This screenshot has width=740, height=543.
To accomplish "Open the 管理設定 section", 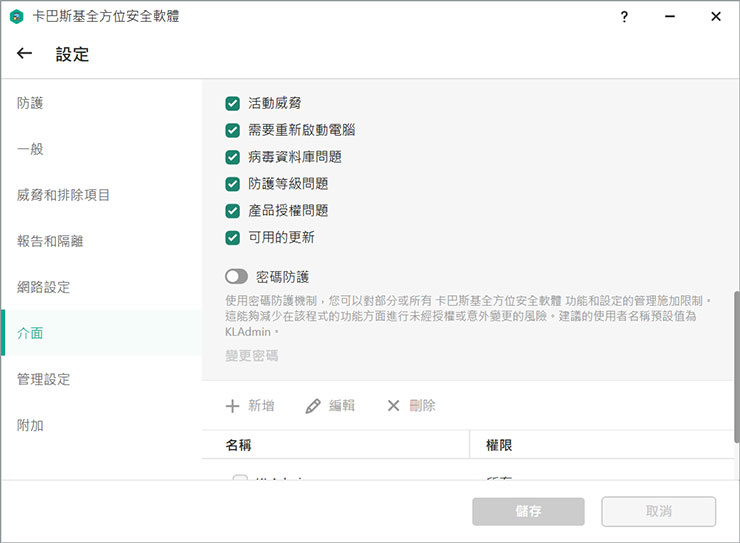I will [101, 379].
